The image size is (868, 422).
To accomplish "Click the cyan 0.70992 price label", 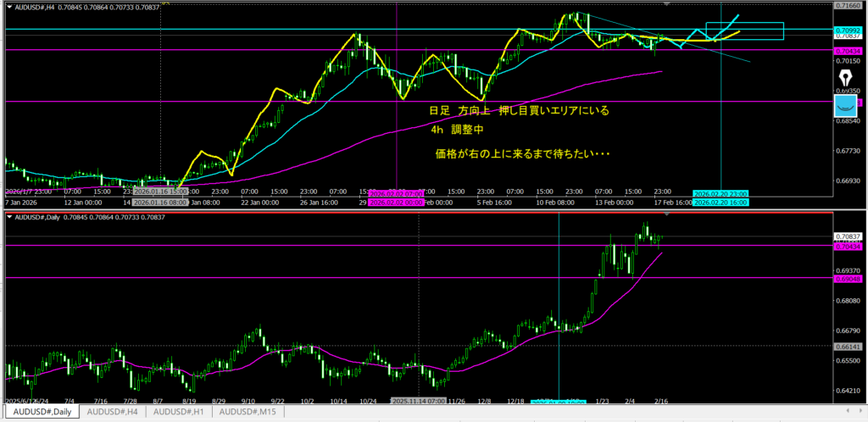I will pos(848,29).
